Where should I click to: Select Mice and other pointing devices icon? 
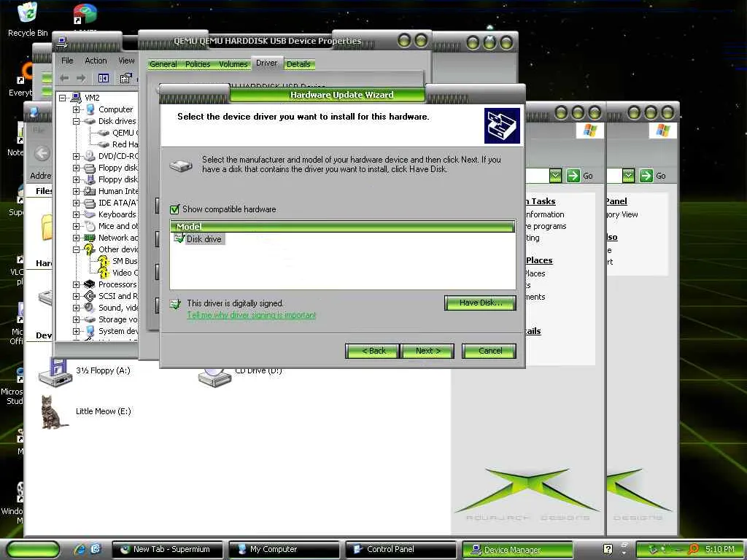(x=90, y=226)
